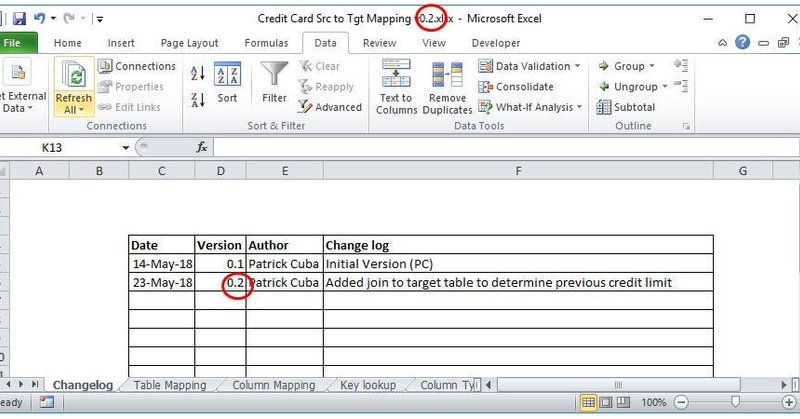Open the What-If Analysis menu
Screen dimensions: 800x419
pyautogui.click(x=530, y=107)
